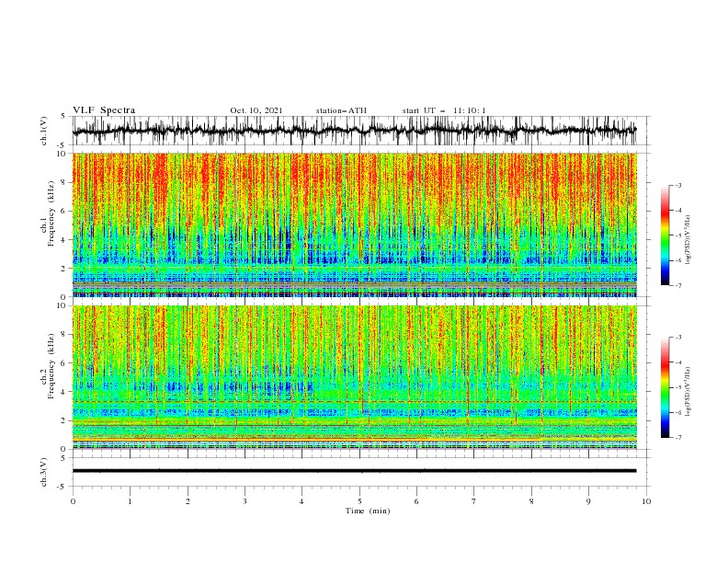Click the ch.1 colorbar log(PSD) label

point(688,240)
